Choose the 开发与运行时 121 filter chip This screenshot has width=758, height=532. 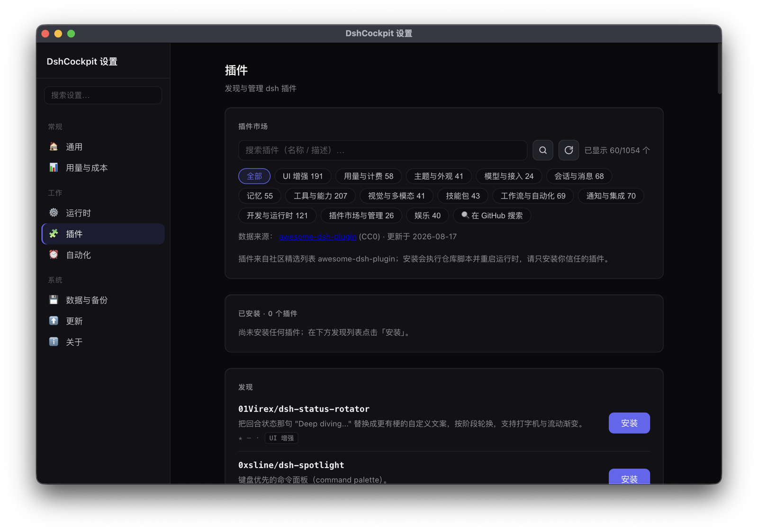pos(277,216)
